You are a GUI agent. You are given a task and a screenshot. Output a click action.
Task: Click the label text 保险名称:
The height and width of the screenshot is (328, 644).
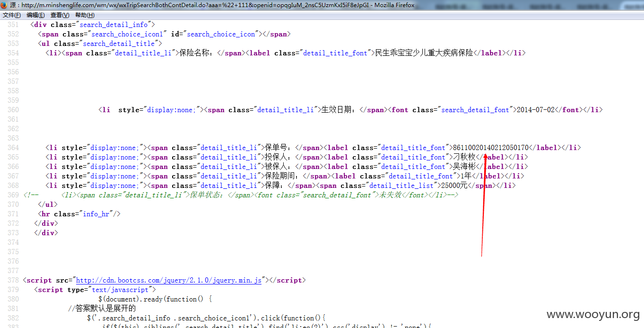[x=196, y=53]
